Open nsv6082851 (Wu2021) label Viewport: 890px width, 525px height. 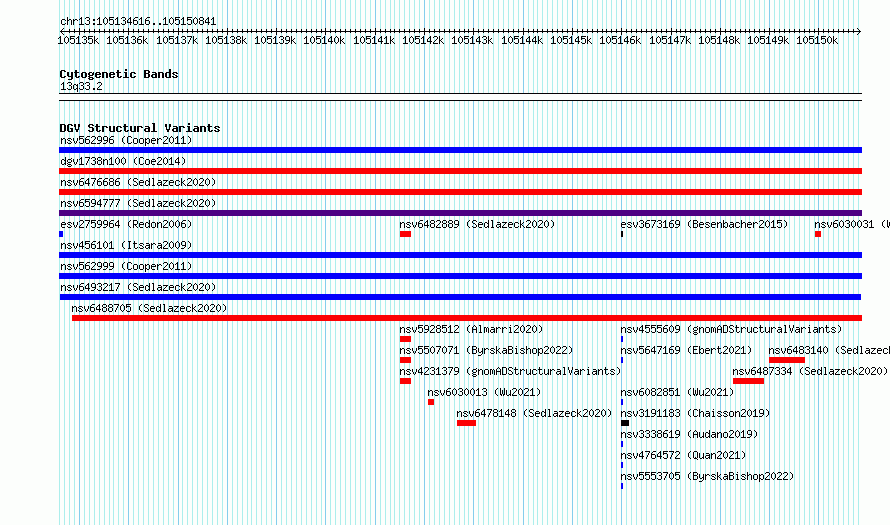click(677, 392)
